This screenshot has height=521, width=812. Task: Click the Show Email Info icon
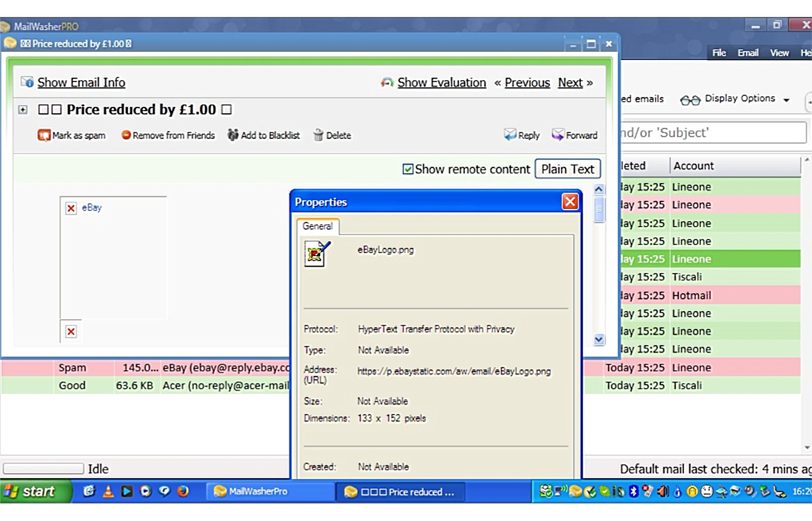[x=27, y=82]
